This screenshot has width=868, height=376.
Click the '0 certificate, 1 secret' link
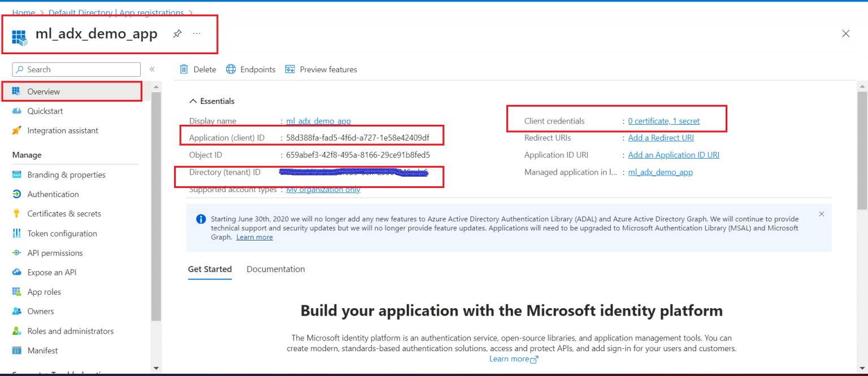(663, 121)
